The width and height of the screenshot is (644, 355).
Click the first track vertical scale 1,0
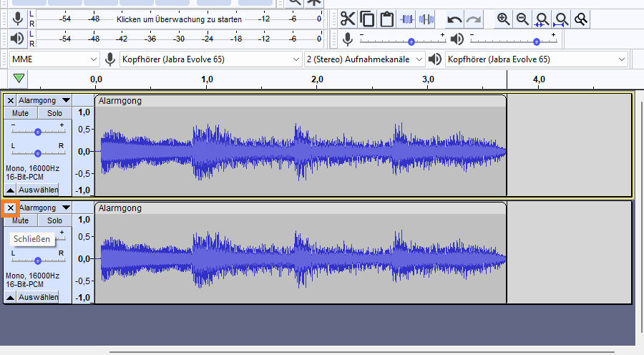tap(84, 112)
